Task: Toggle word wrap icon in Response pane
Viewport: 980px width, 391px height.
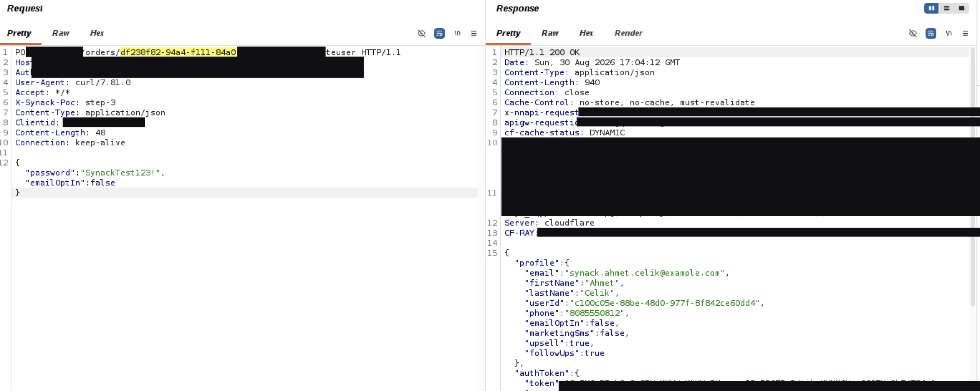Action: tap(931, 33)
